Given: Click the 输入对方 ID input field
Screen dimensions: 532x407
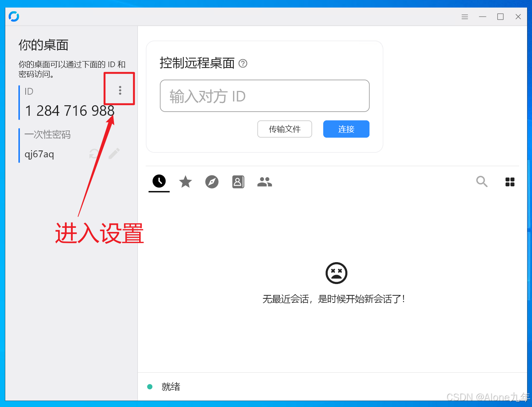Looking at the screenshot, I should tap(265, 96).
